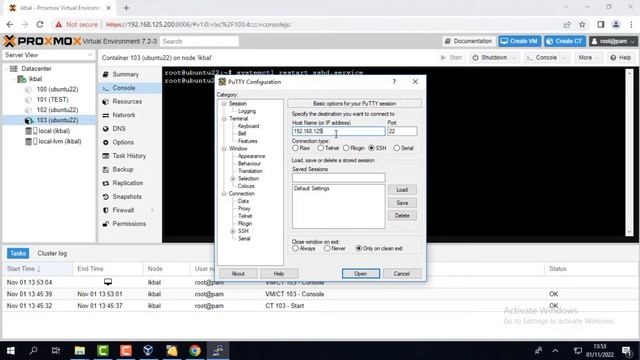
Task: Open the Console dropdown arrow in toolbar
Action: 564,58
